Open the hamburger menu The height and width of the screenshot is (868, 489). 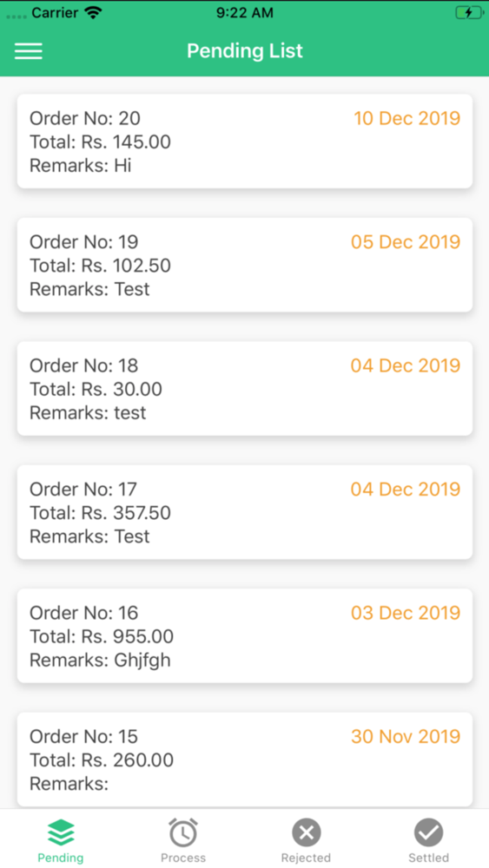29,51
